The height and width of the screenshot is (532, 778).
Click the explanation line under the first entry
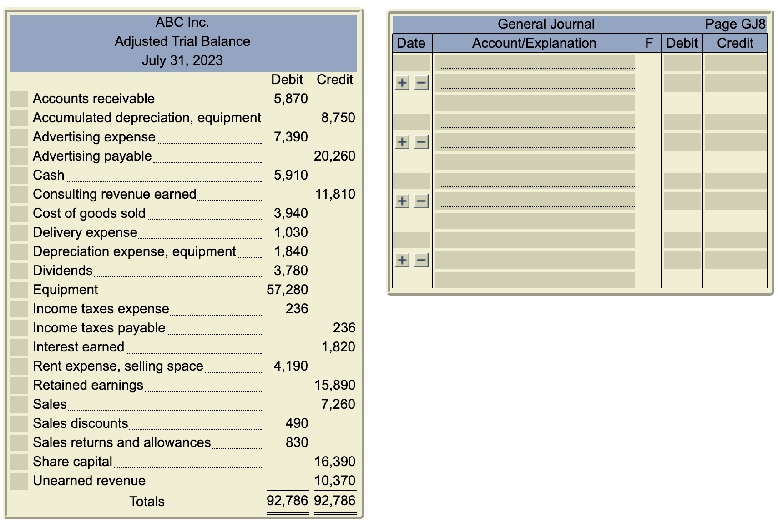point(535,104)
